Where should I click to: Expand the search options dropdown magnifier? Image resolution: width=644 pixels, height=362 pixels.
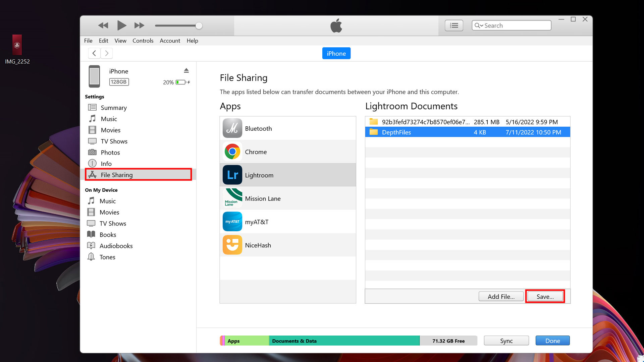(x=479, y=25)
